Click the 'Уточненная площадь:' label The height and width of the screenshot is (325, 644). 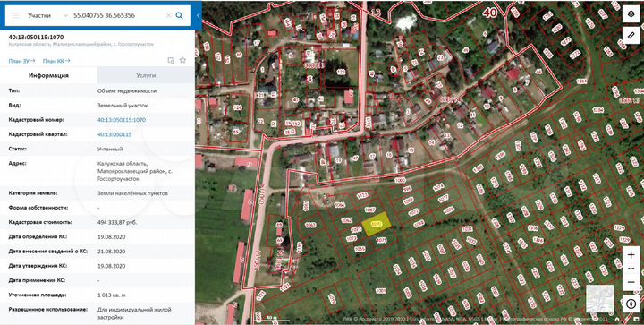click(38, 295)
